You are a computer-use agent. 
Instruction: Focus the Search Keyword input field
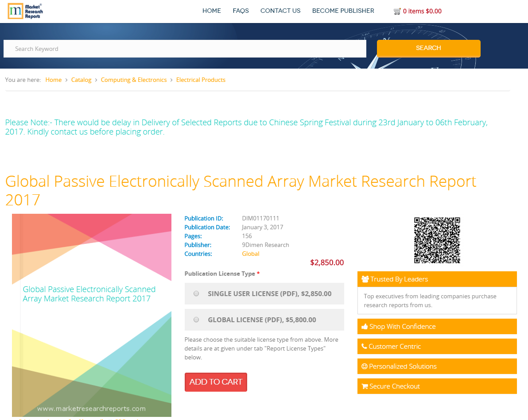(x=185, y=49)
